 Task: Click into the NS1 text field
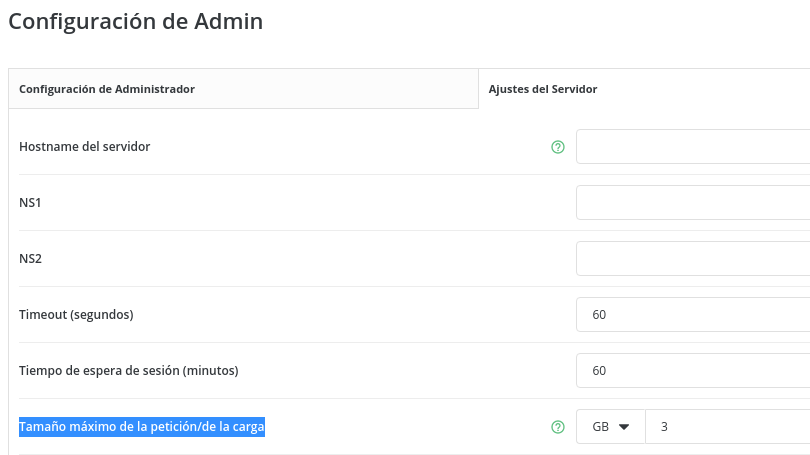click(x=692, y=203)
